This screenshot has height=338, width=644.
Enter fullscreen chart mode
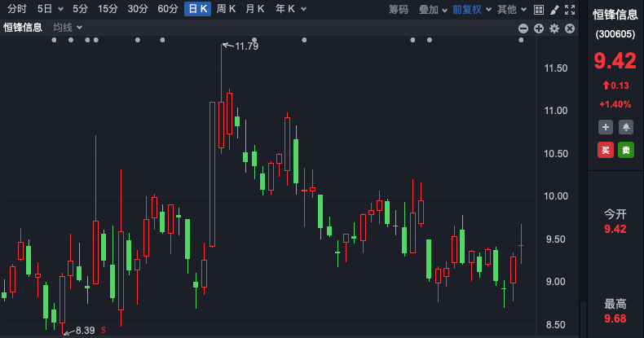click(x=570, y=10)
